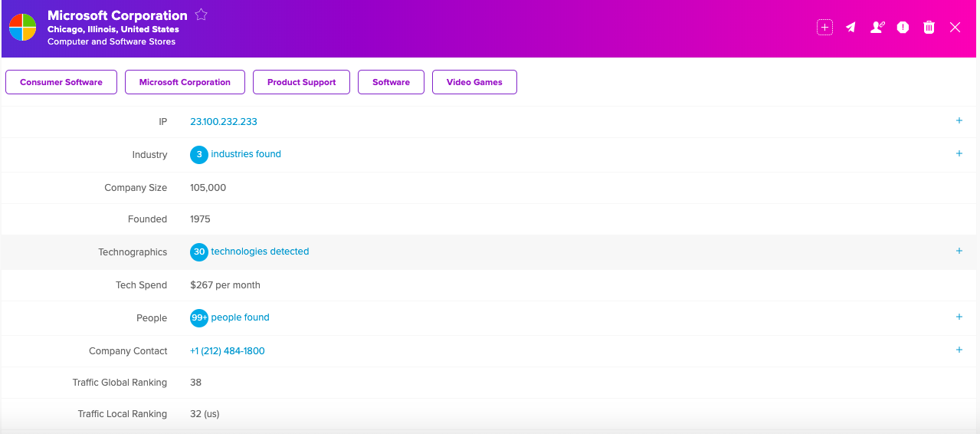Close the company panel with X icon

click(955, 28)
